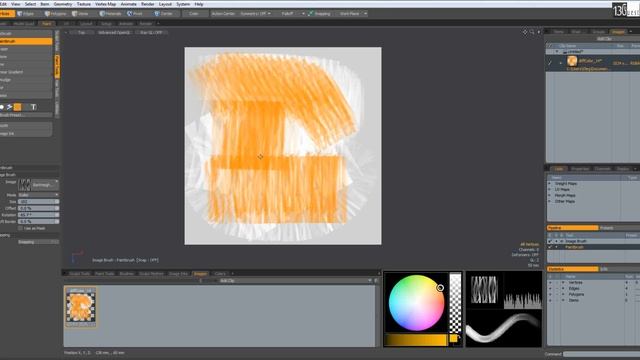
Task: Open the Action Center dropdown
Action: click(x=223, y=13)
